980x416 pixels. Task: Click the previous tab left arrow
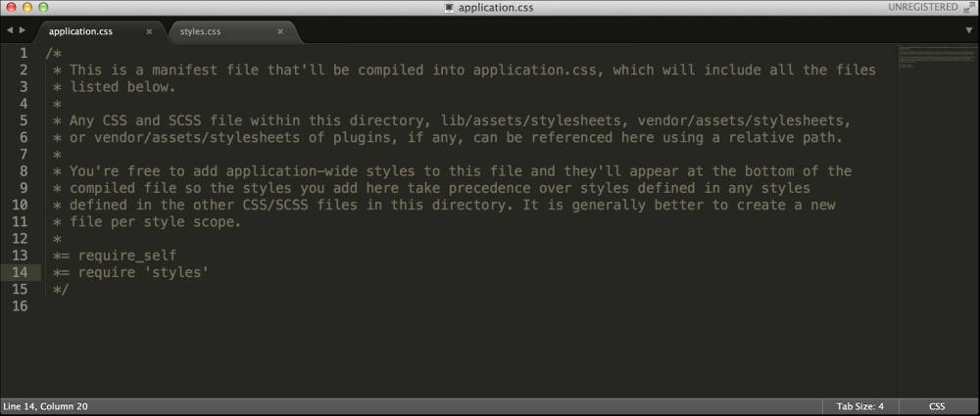click(x=9, y=30)
